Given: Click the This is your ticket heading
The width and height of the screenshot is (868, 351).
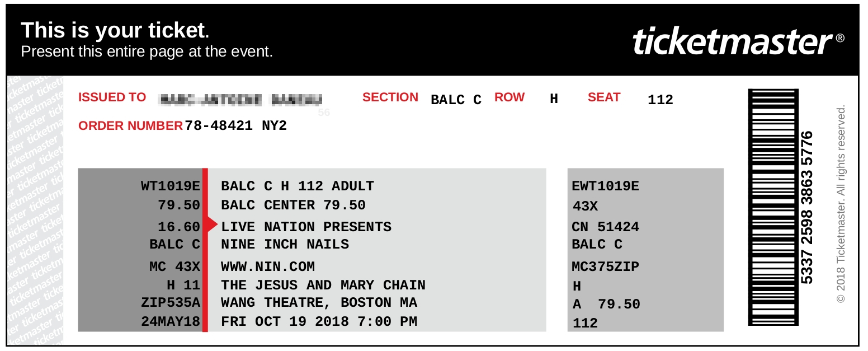Looking at the screenshot, I should (115, 30).
